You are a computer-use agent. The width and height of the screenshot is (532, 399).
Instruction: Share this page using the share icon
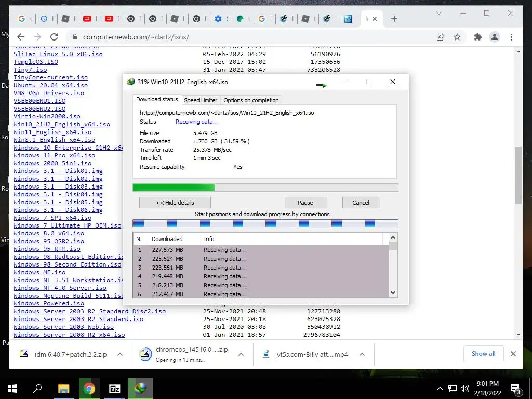441,37
